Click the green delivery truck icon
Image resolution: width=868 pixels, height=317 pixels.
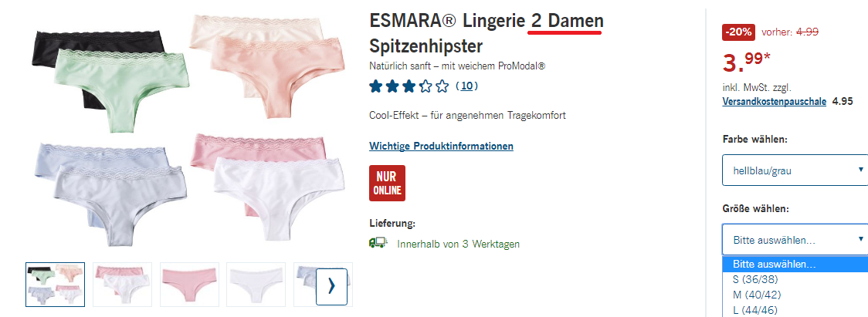378,243
